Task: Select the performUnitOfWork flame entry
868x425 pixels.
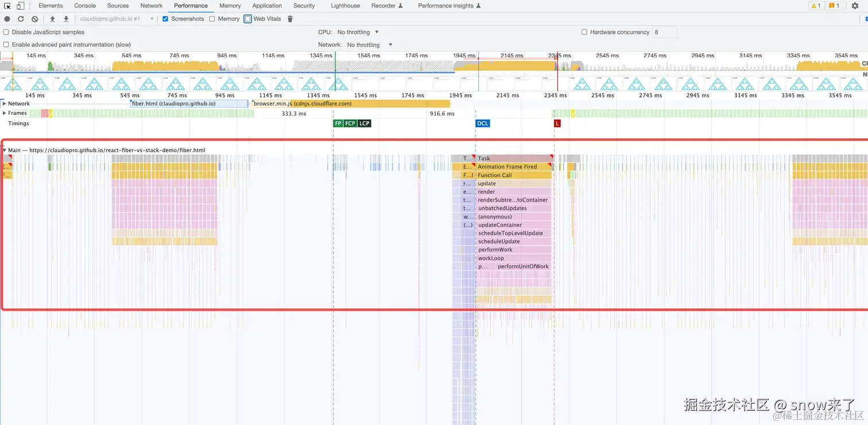Action: [x=524, y=266]
